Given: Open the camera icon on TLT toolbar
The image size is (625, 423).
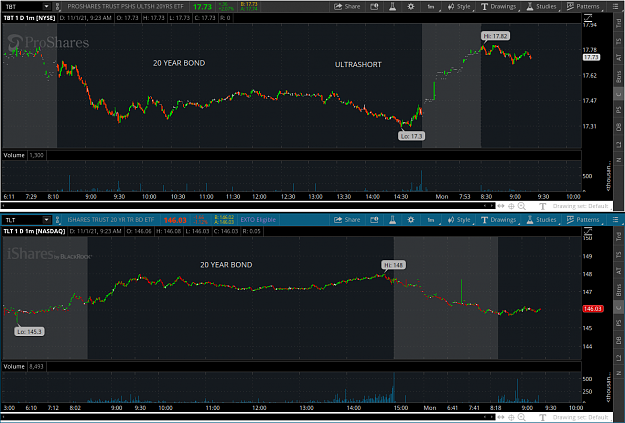Looking at the screenshot, I should (374, 220).
